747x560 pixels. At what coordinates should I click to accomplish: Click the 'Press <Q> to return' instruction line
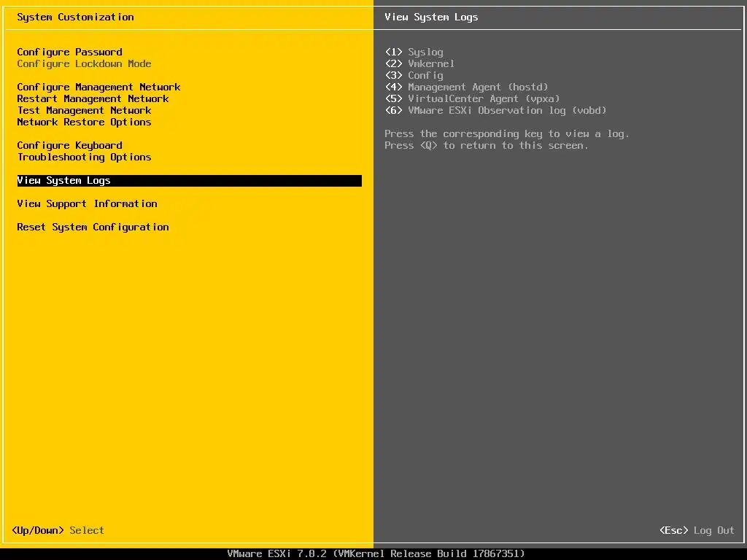click(x=487, y=146)
